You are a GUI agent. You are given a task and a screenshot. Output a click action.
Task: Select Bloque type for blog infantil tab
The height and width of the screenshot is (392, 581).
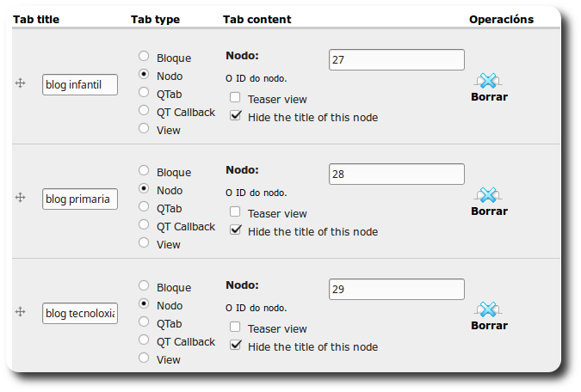click(144, 57)
